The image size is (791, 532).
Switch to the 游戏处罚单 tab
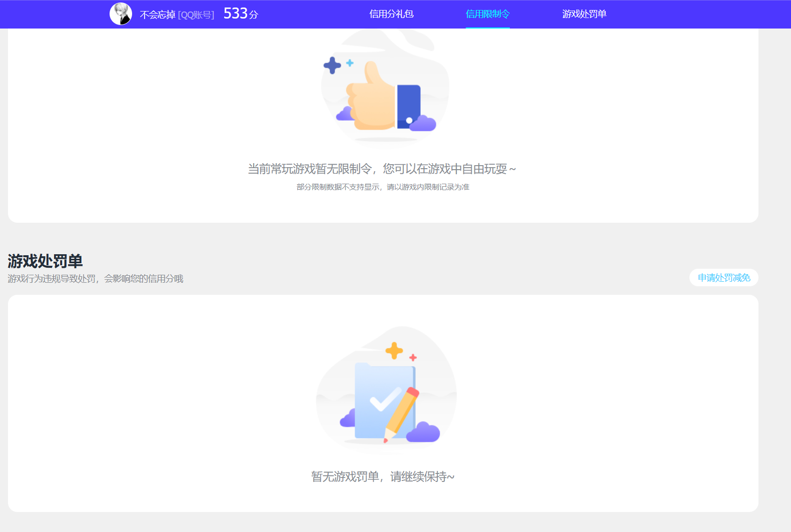(584, 14)
